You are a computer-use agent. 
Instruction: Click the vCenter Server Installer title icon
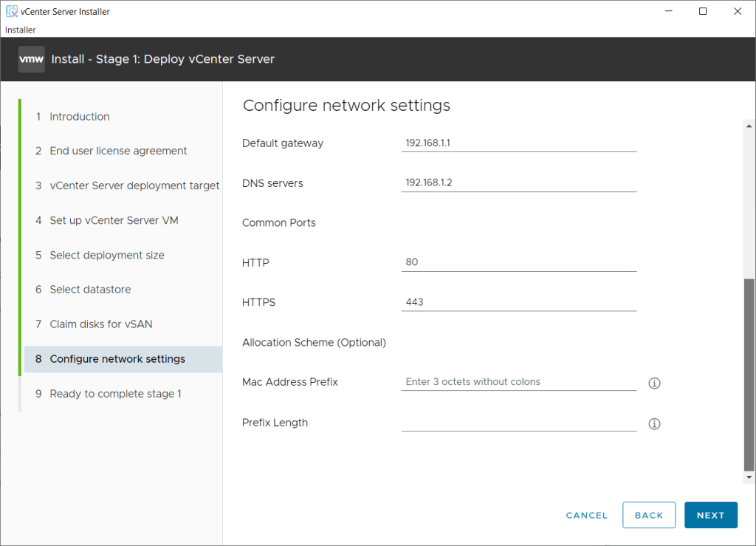pos(11,12)
